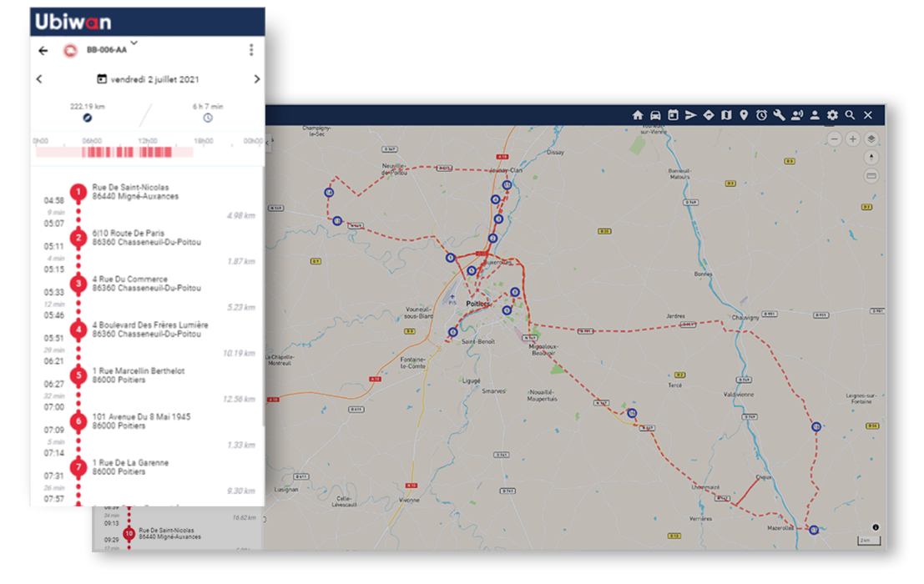Click the search magnifier in map toolbar
The image size is (924, 584).
850,115
